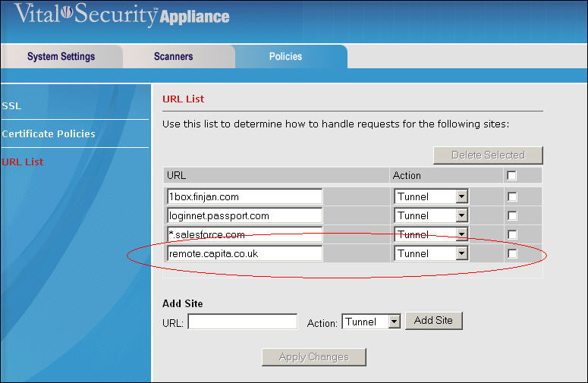
Task: Select the Policies tab
Action: (x=285, y=57)
